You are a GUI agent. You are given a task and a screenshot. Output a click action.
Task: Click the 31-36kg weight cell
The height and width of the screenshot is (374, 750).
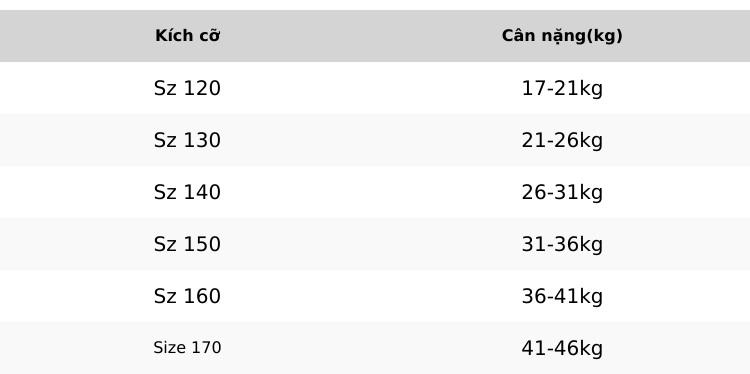(562, 244)
